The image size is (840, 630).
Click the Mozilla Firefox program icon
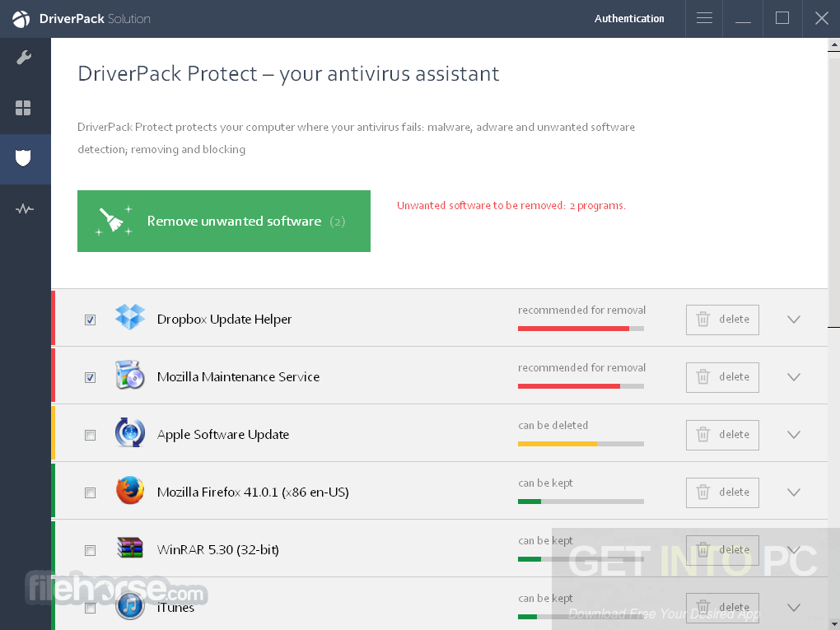tap(129, 490)
